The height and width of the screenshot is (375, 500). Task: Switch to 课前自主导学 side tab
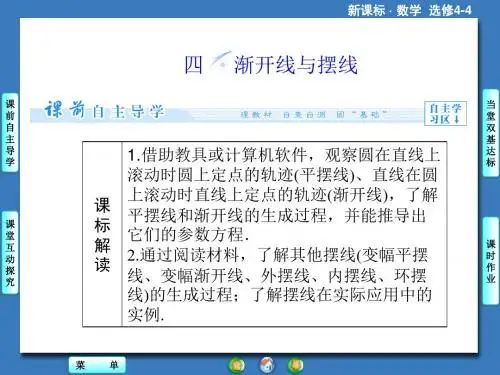10,133
